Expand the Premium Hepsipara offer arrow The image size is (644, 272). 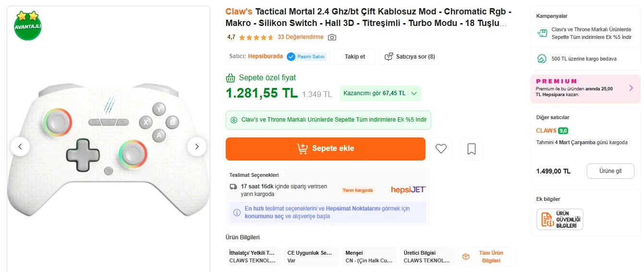631,88
